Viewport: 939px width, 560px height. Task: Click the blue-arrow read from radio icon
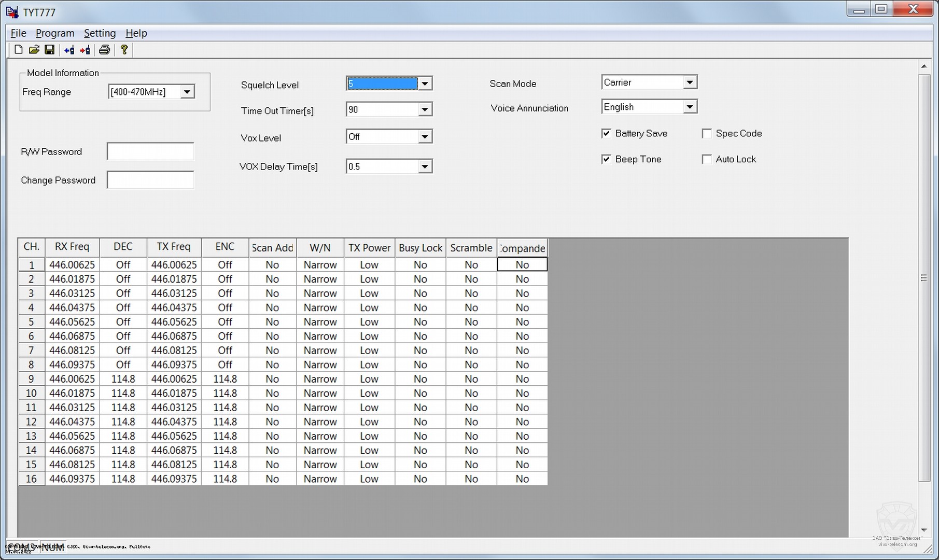[69, 50]
